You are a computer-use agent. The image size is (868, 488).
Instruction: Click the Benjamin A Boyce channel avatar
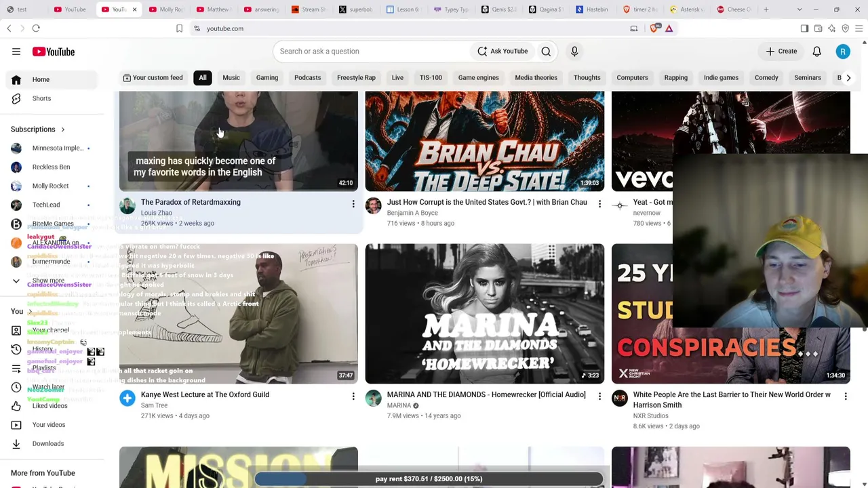coord(374,206)
